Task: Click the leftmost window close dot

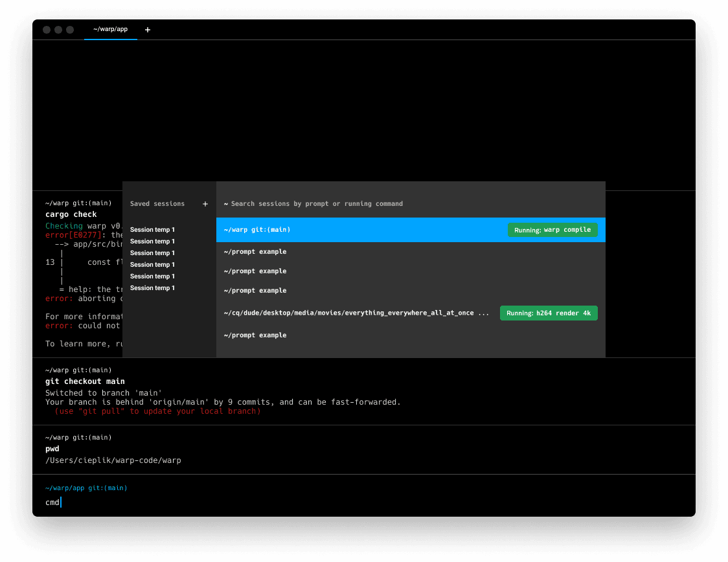Action: (x=47, y=30)
